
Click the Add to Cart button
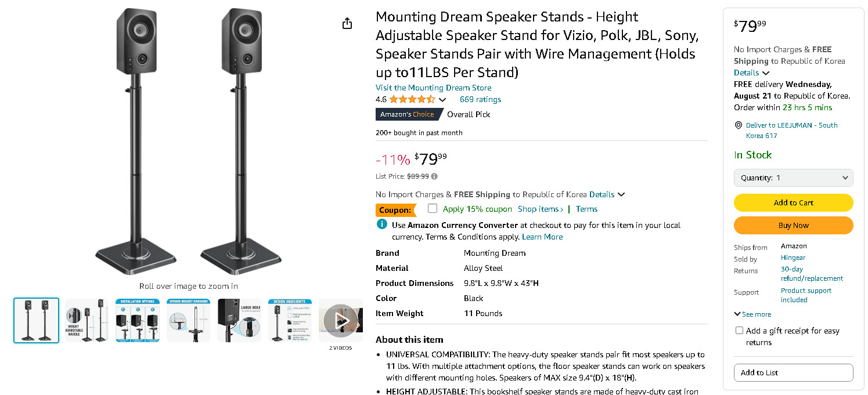(793, 202)
